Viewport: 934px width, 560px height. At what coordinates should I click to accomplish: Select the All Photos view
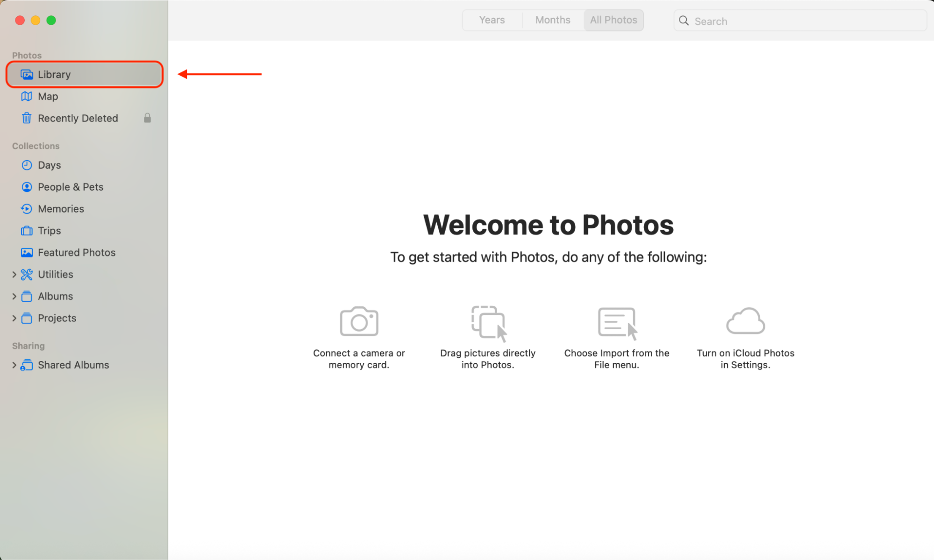tap(613, 20)
